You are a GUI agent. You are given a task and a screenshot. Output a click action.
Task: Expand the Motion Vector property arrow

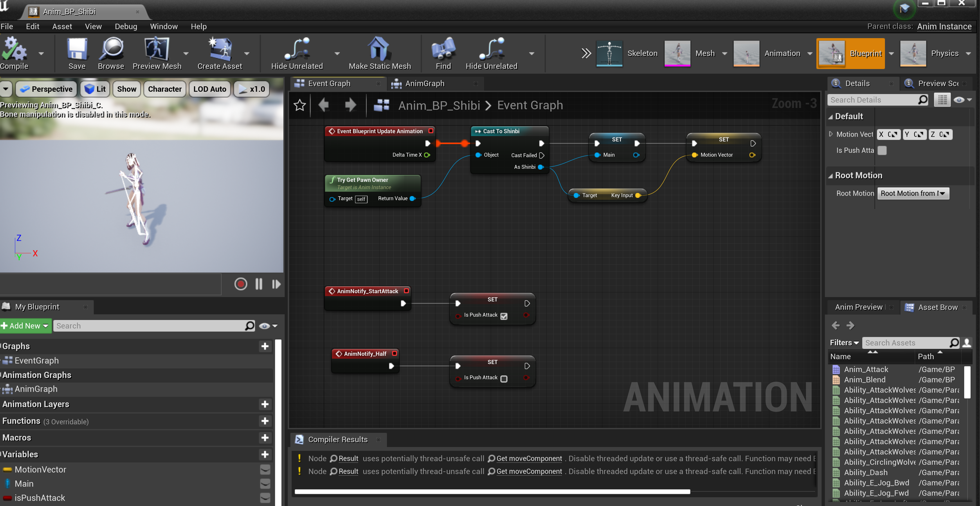click(x=831, y=134)
